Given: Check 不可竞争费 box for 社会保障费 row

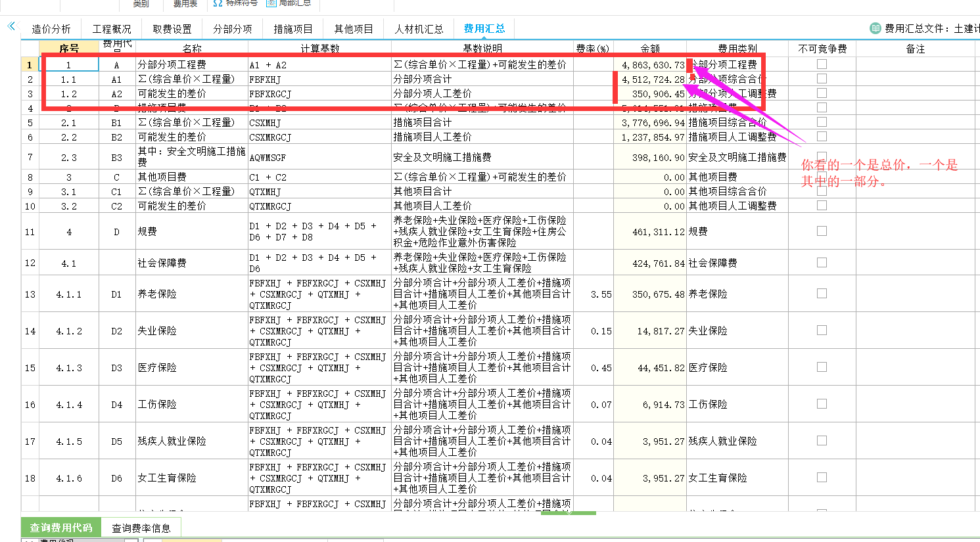Looking at the screenshot, I should point(822,263).
